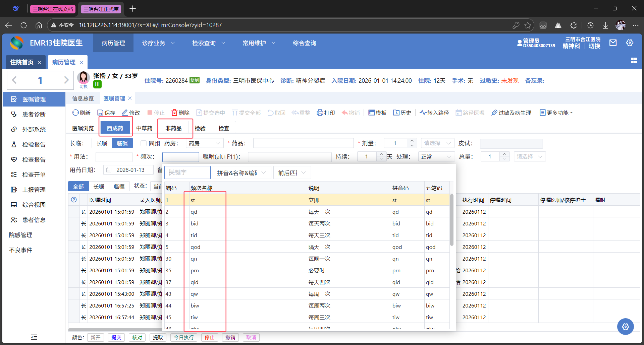The image size is (644, 345).
Task: Switch order type to 长嘱
Action: [x=102, y=143]
